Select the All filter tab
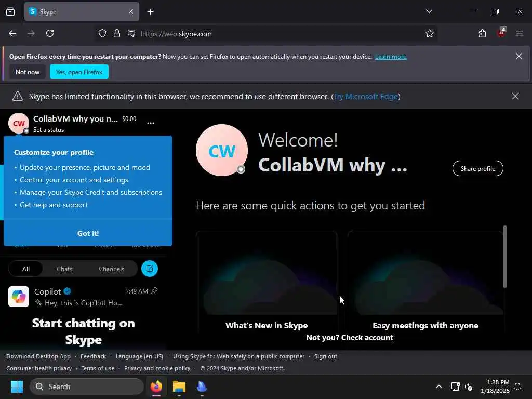 [26, 269]
